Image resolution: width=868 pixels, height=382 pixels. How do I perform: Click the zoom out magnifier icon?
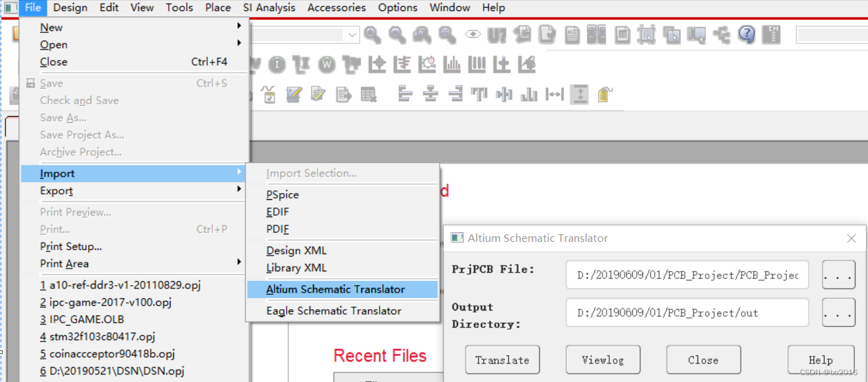[398, 35]
